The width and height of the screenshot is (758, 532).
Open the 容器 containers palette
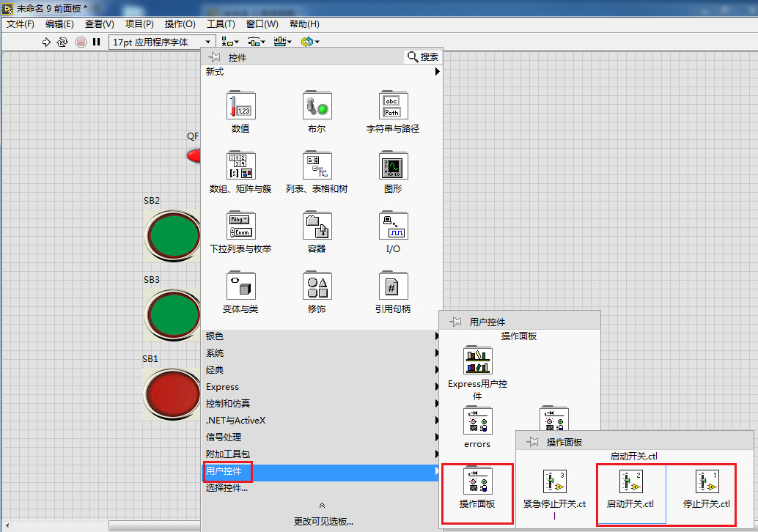[x=317, y=226]
